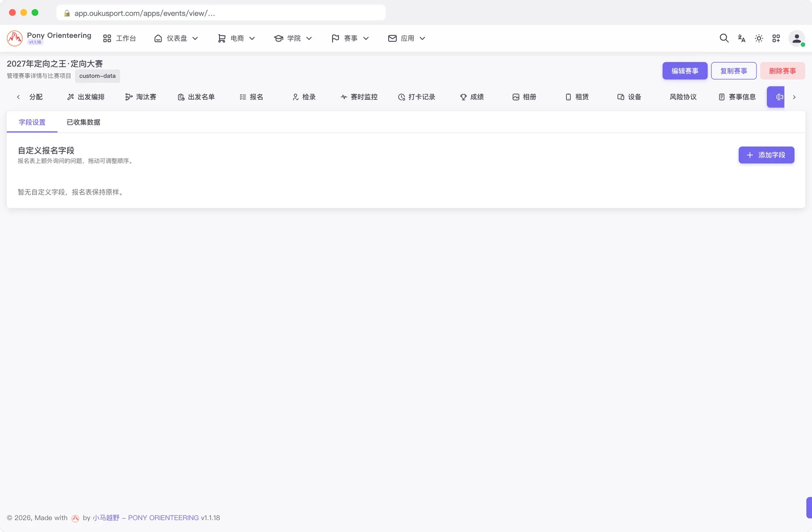Open the 设备 tab

[629, 97]
